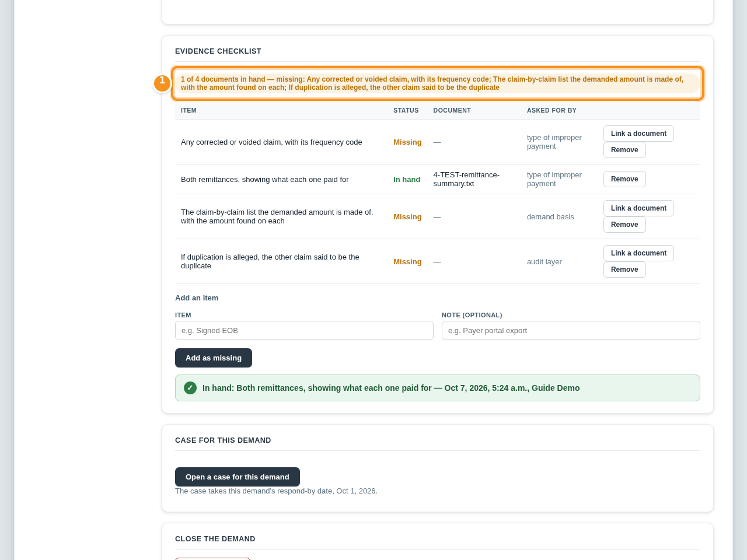Viewport: 747px width, 560px height.
Task: Click the In hand status text
Action: coord(407,180)
